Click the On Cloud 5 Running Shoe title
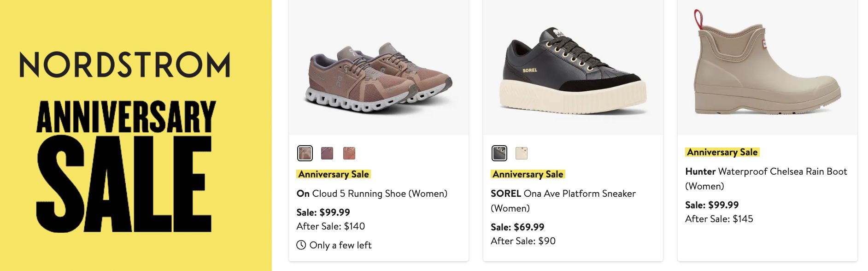 click(x=372, y=194)
